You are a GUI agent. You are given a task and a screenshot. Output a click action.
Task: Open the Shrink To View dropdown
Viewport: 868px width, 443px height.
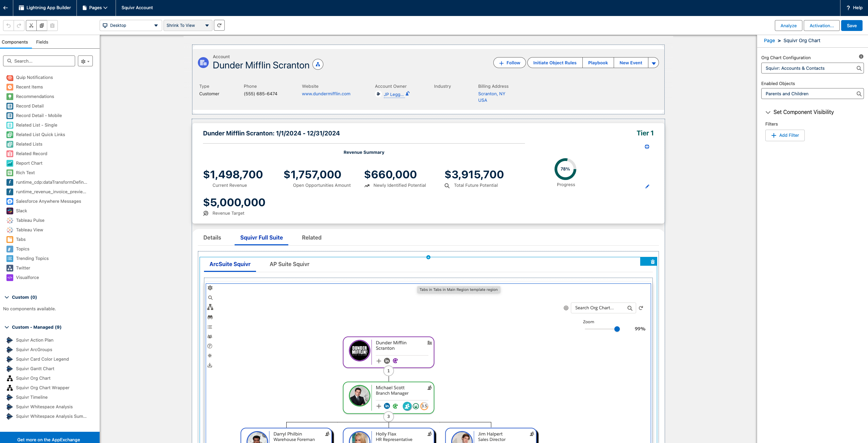click(x=188, y=26)
